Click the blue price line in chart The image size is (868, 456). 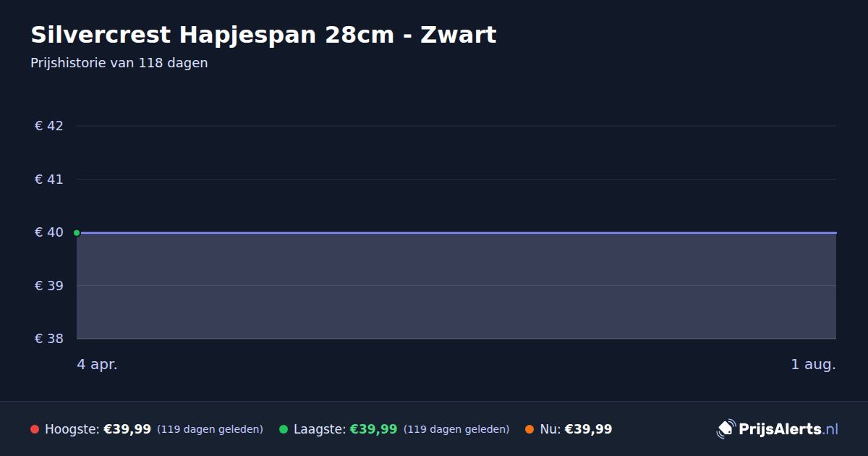[456, 232]
